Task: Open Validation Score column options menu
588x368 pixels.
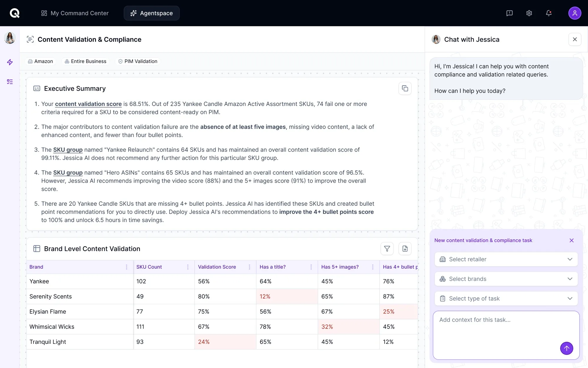Action: pos(249,267)
